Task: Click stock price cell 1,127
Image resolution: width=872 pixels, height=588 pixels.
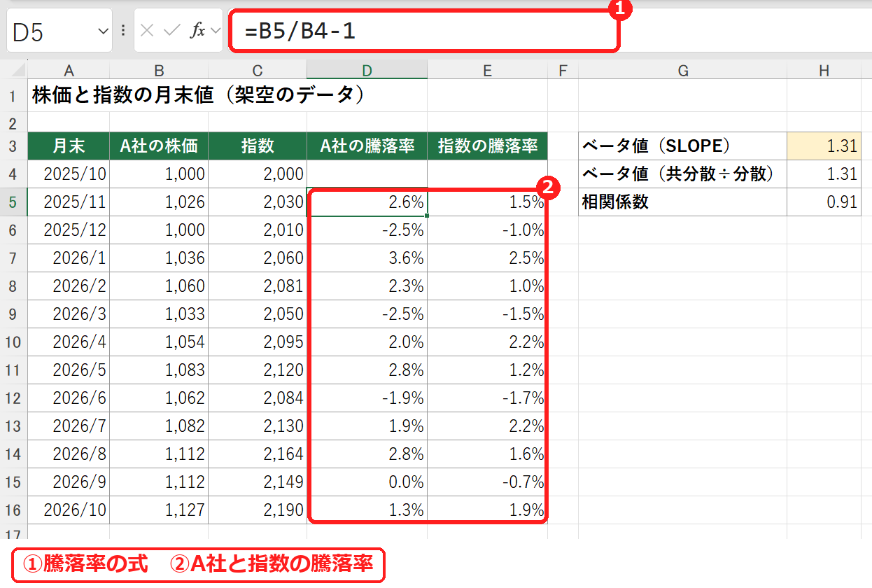Action: pyautogui.click(x=159, y=510)
